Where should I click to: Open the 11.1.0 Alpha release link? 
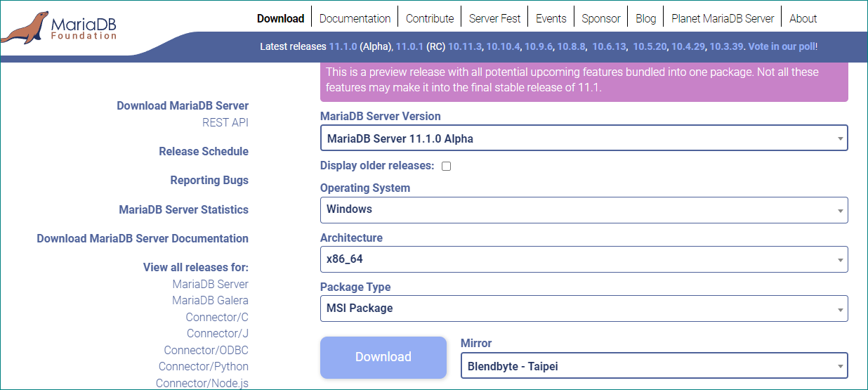[343, 46]
